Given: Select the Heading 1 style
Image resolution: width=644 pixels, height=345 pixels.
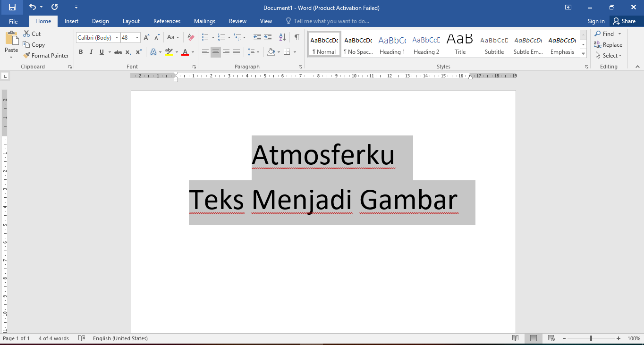Looking at the screenshot, I should (392, 44).
